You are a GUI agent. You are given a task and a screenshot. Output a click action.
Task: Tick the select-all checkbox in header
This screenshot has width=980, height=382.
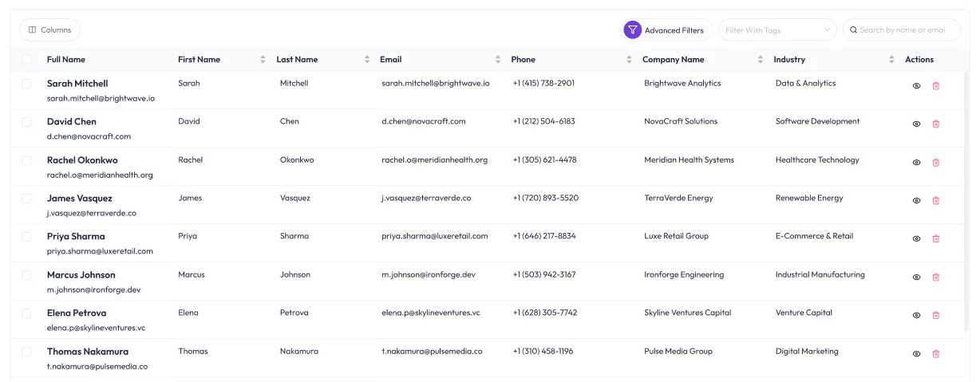click(26, 60)
